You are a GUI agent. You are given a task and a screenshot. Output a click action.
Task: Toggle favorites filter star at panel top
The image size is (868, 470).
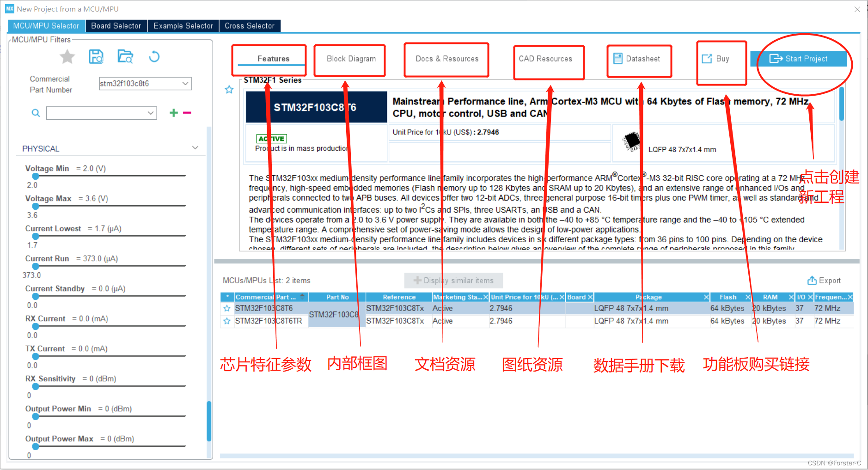click(67, 56)
